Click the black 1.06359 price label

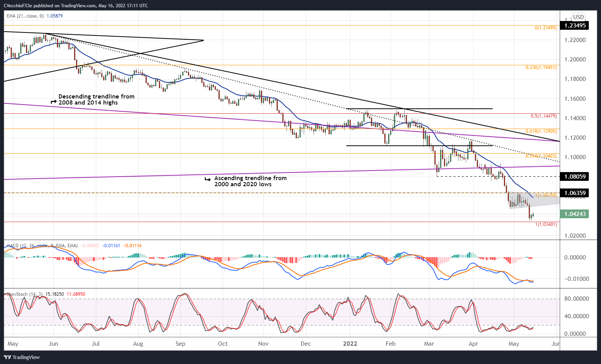(575, 193)
